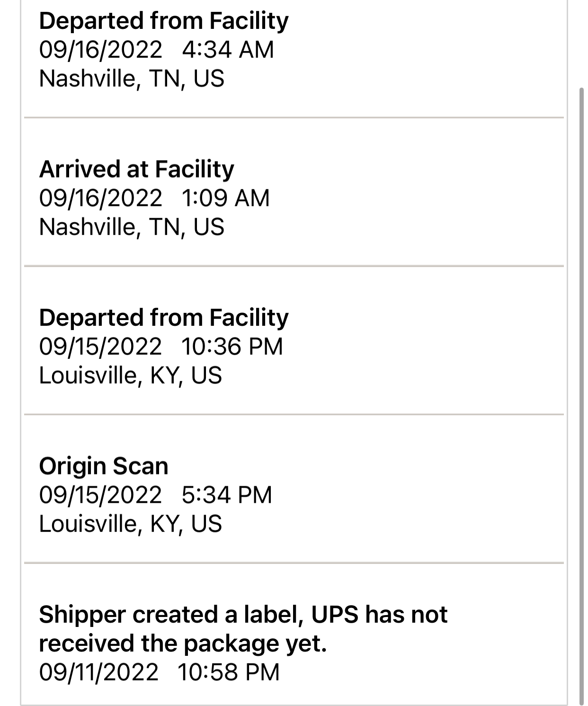This screenshot has height=706, width=588.
Task: Click Louisville location under the 10:36 PM departure
Action: (x=130, y=375)
